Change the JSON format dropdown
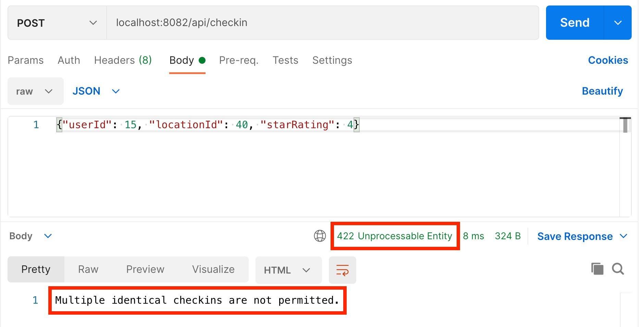The width and height of the screenshot is (644, 327). click(96, 91)
